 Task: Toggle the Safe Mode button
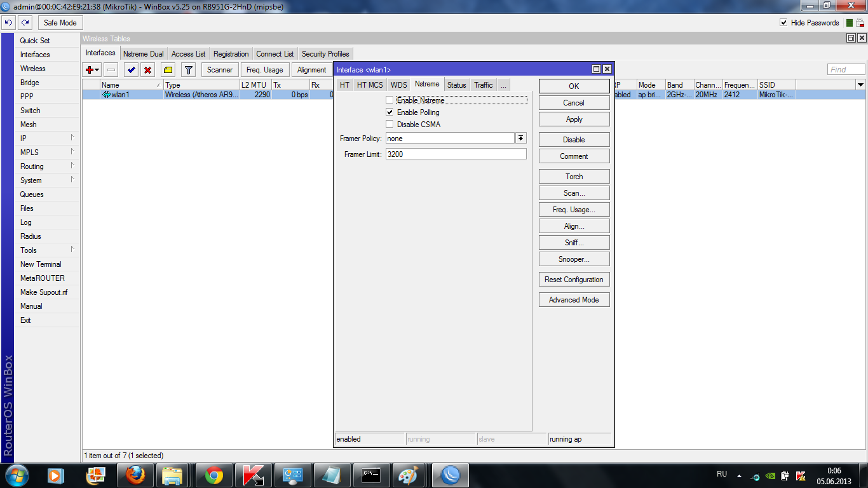[60, 22]
